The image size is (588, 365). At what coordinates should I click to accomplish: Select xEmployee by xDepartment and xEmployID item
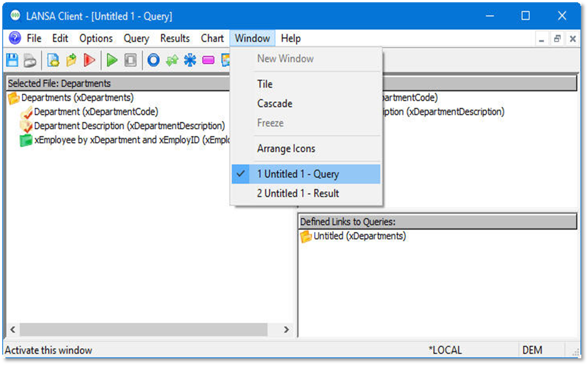click(x=132, y=140)
